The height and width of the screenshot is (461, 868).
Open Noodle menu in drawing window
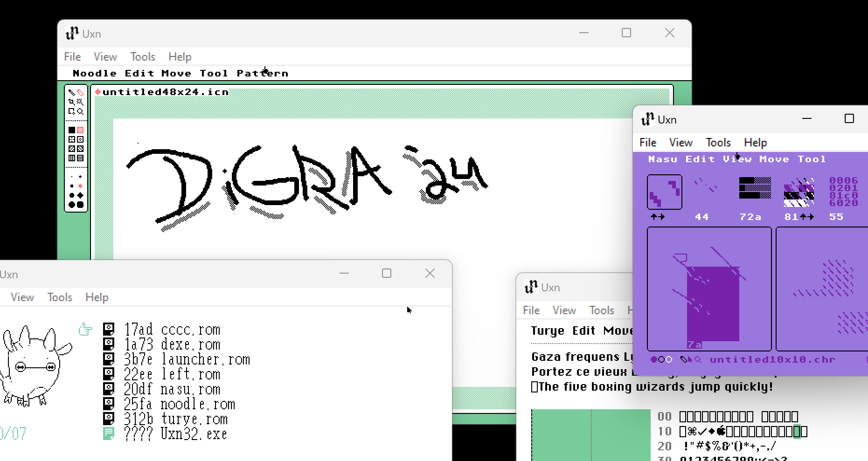click(95, 73)
